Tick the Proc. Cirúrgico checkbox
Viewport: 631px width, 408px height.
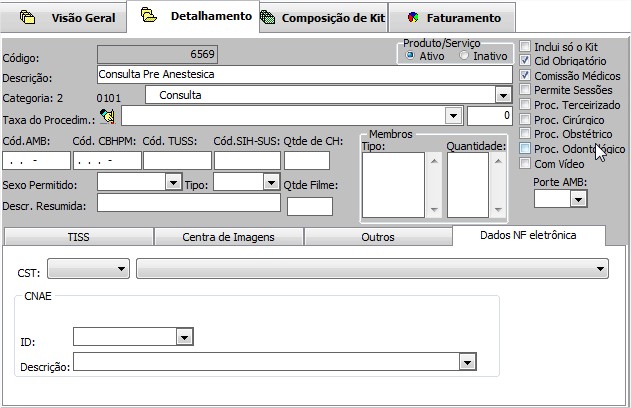tap(525, 120)
